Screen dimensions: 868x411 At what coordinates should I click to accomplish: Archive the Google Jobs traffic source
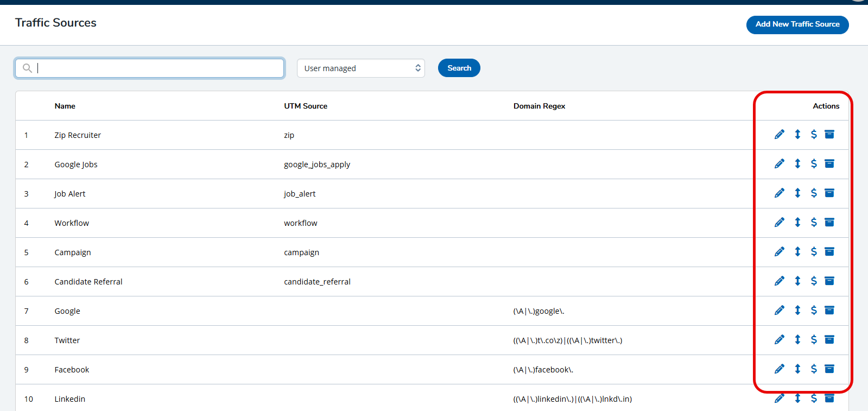(x=829, y=163)
